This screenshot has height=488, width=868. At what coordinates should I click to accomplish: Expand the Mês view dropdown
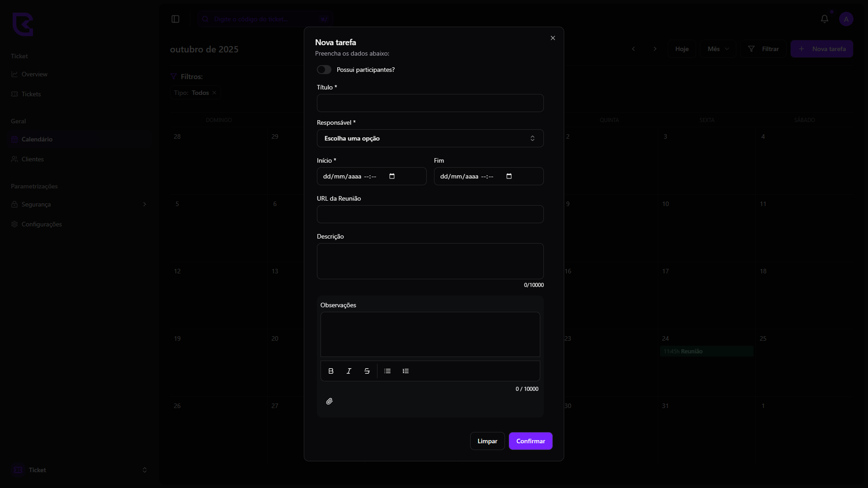point(718,49)
